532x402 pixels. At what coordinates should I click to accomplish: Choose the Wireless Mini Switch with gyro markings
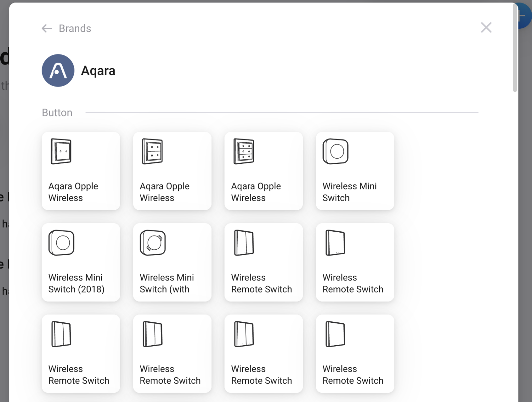coord(172,263)
